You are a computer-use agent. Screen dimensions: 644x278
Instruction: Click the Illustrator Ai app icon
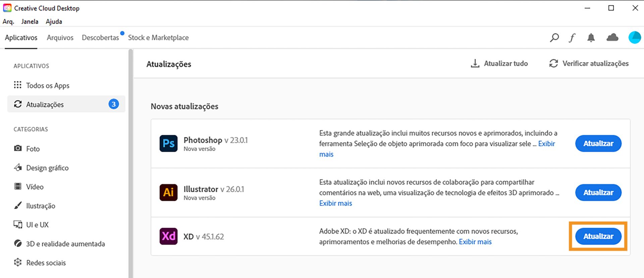pos(168,192)
